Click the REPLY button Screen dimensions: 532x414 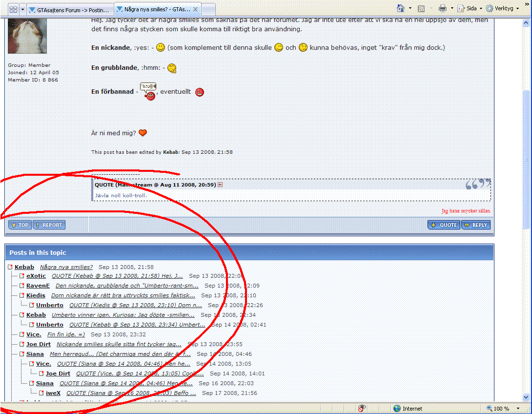476,225
